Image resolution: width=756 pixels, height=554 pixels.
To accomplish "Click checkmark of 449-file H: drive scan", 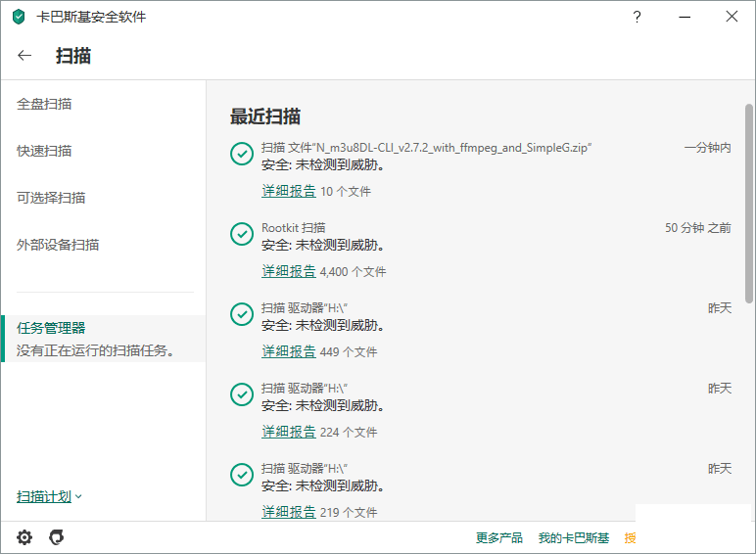I will [x=242, y=314].
